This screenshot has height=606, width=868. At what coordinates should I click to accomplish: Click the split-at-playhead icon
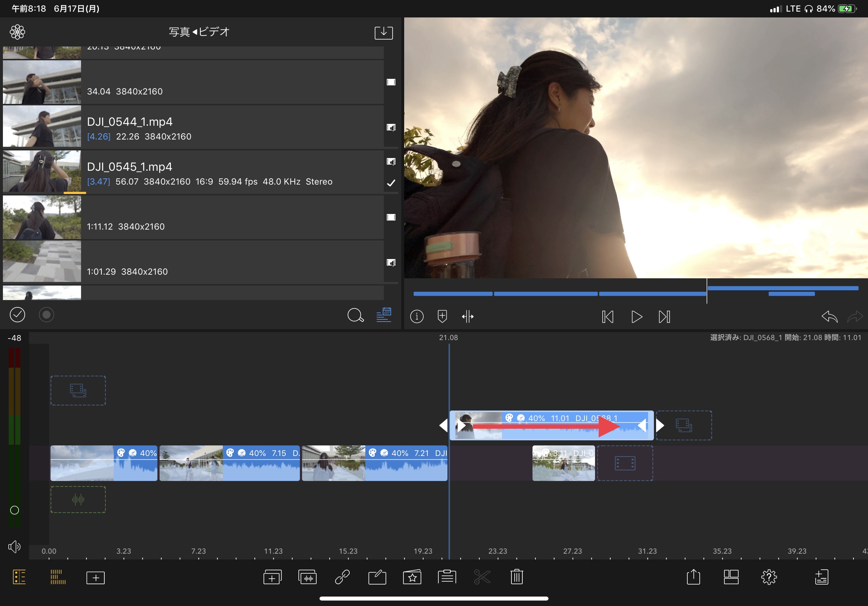[468, 316]
